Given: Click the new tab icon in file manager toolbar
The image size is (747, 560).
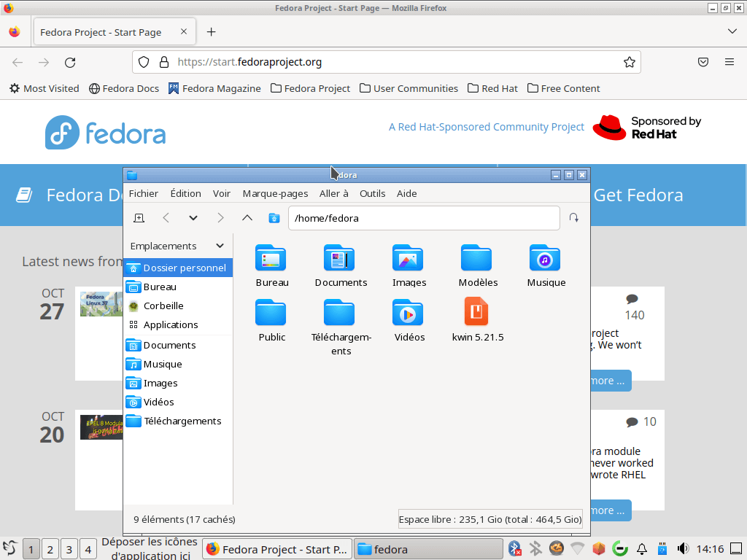Looking at the screenshot, I should click(x=139, y=218).
